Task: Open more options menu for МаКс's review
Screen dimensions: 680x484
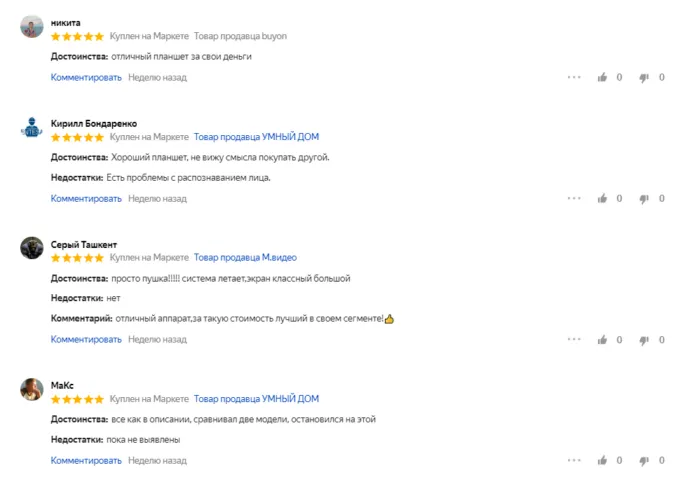Action: [573, 461]
